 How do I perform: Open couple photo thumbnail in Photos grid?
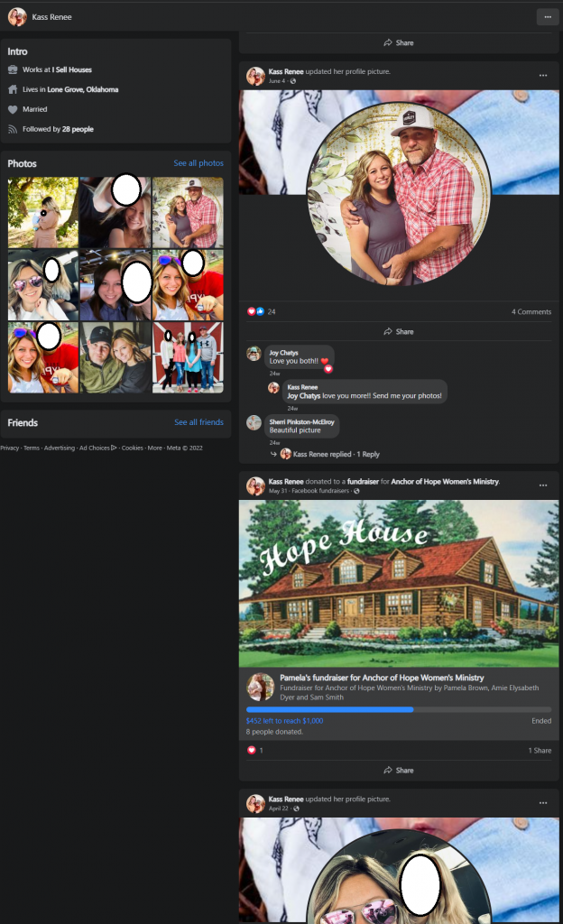click(188, 212)
